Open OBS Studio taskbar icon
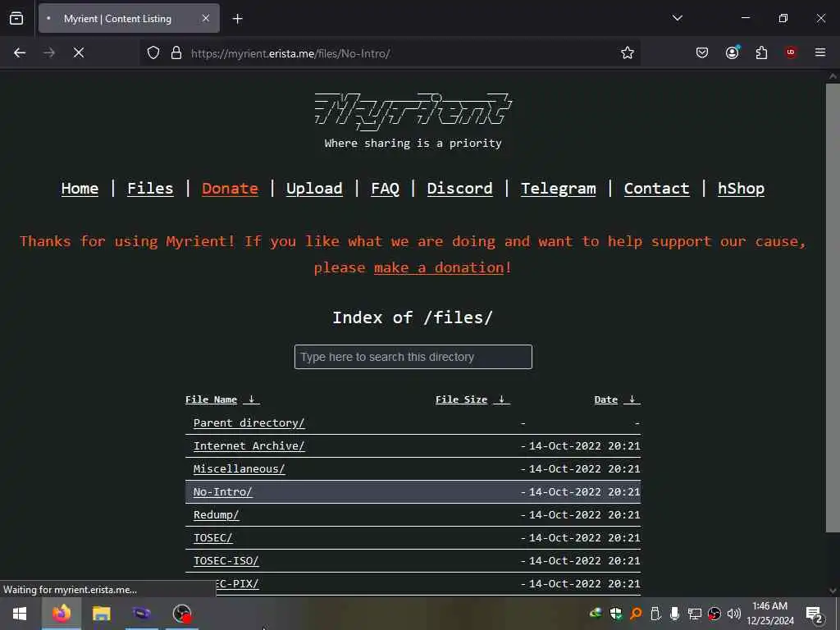This screenshot has height=630, width=840. (182, 614)
